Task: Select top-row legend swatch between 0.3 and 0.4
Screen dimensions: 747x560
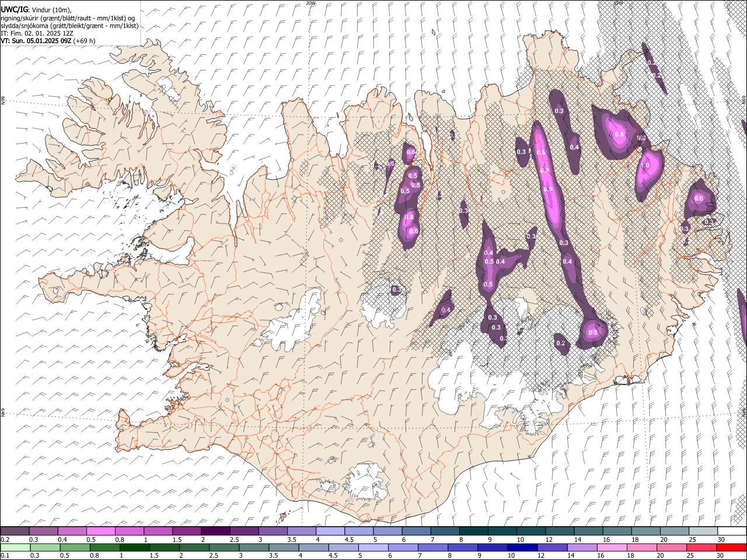Action: coord(44,531)
